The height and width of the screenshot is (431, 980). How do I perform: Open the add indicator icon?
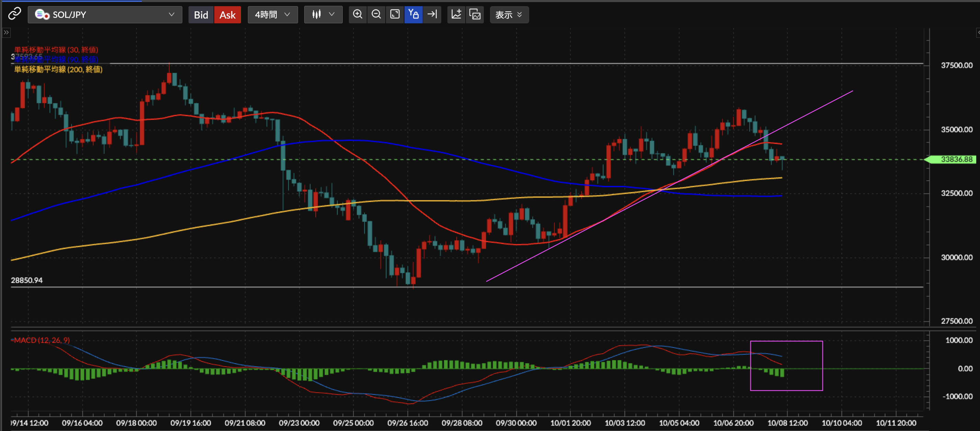point(456,14)
